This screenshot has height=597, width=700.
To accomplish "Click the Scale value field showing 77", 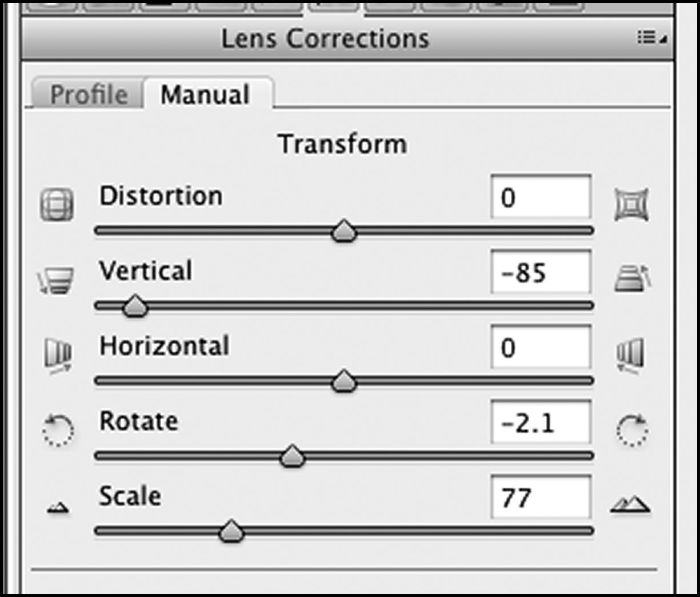I will pyautogui.click(x=541, y=498).
